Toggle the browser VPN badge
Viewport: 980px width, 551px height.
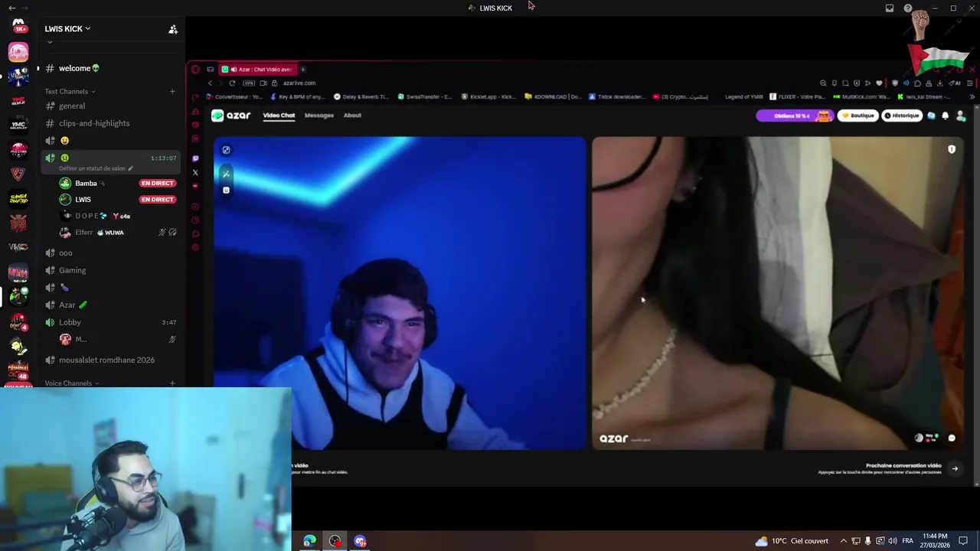point(249,83)
